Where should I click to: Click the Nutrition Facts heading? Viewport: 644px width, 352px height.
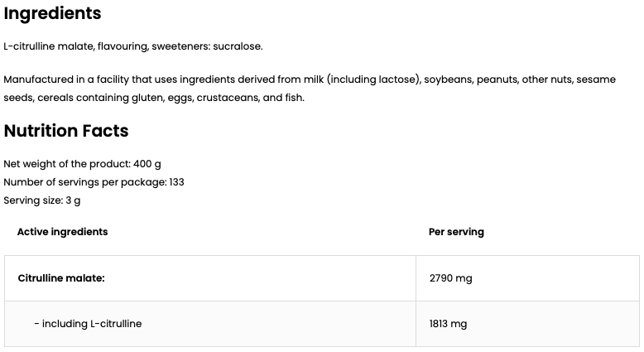pyautogui.click(x=66, y=131)
